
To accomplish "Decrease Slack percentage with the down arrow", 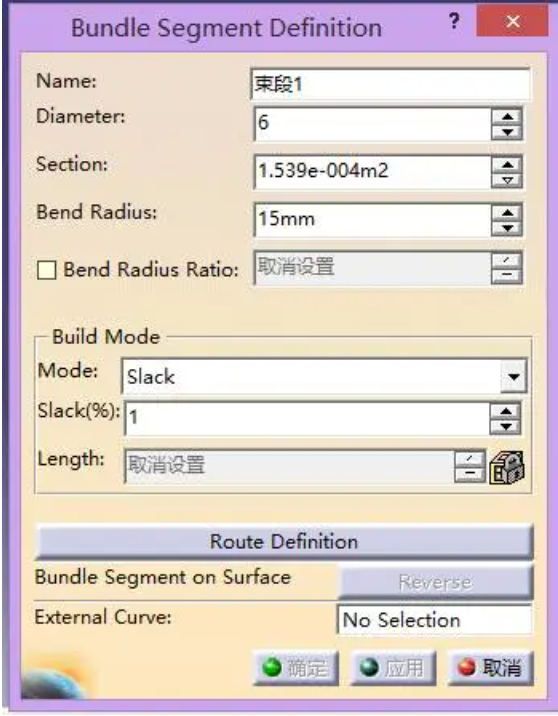I will coord(505,426).
